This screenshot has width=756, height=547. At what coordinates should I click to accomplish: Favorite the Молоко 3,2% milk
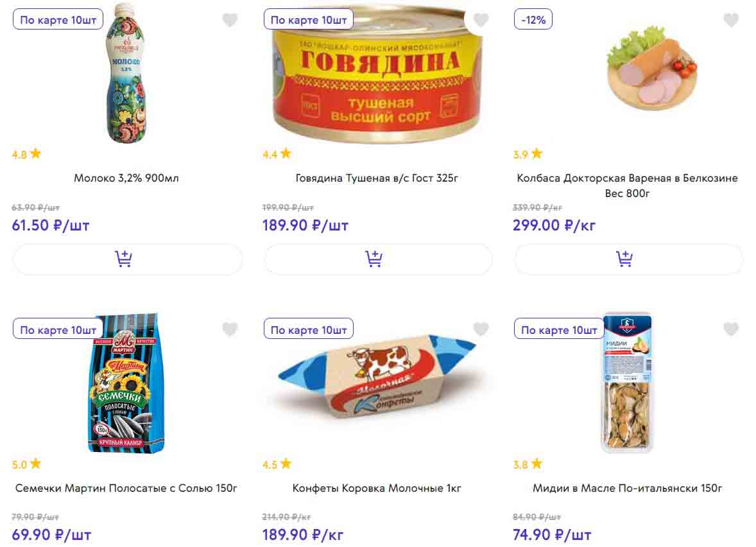pos(230,21)
